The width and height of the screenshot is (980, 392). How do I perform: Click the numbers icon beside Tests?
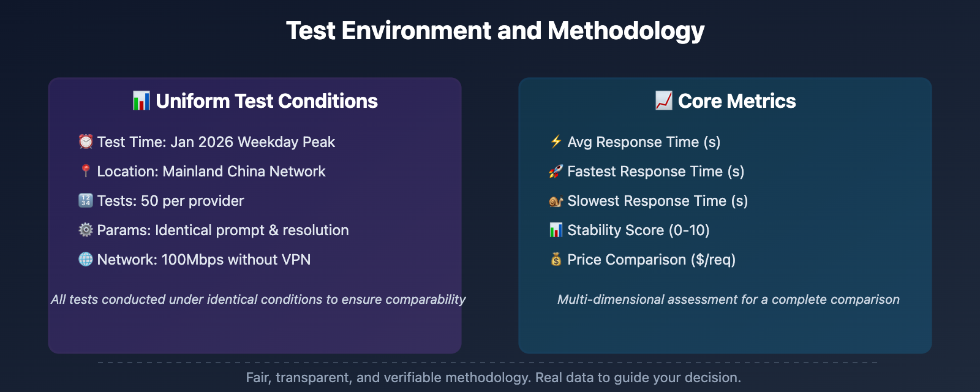tap(86, 201)
